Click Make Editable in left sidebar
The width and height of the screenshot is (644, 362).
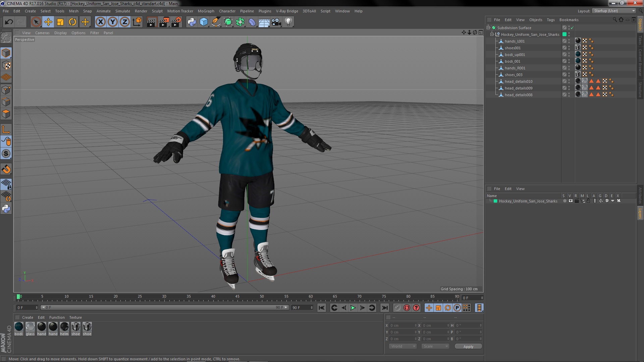pyautogui.click(x=6, y=38)
